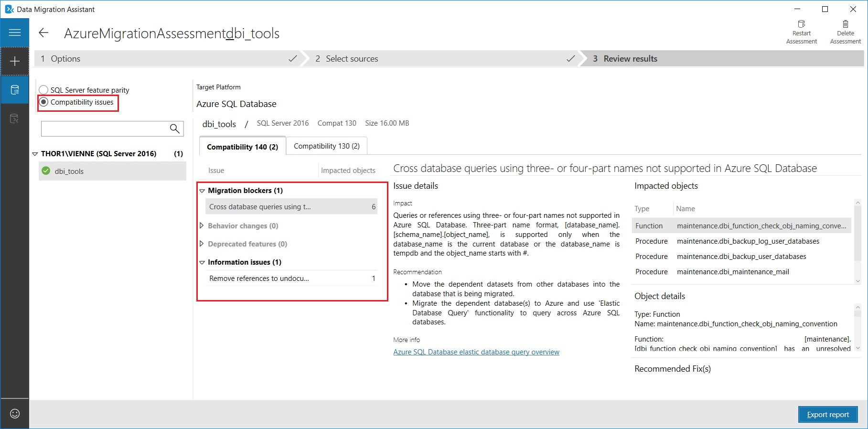Select maintenance.dbi_function_check_obj_naming_conve... function row
The image size is (868, 429).
(x=741, y=226)
